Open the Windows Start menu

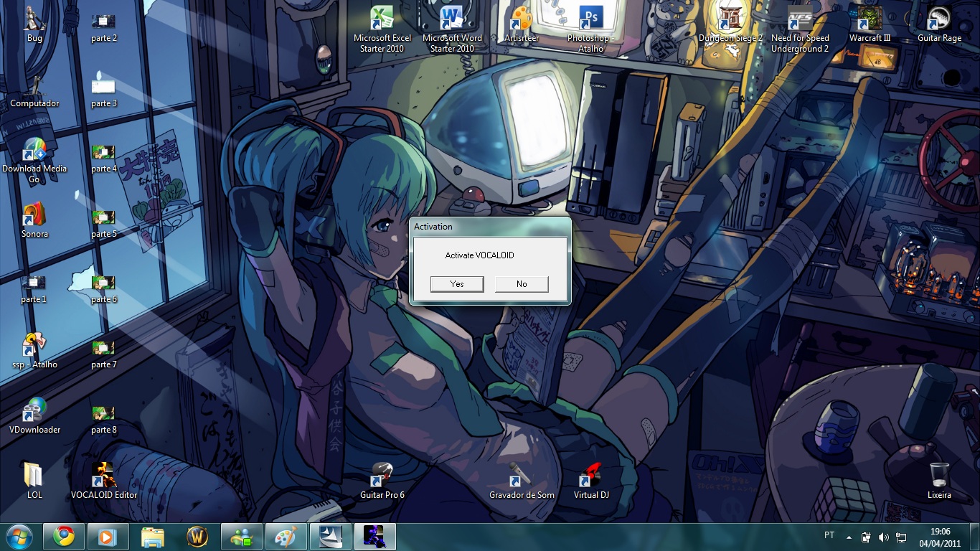pos(19,537)
